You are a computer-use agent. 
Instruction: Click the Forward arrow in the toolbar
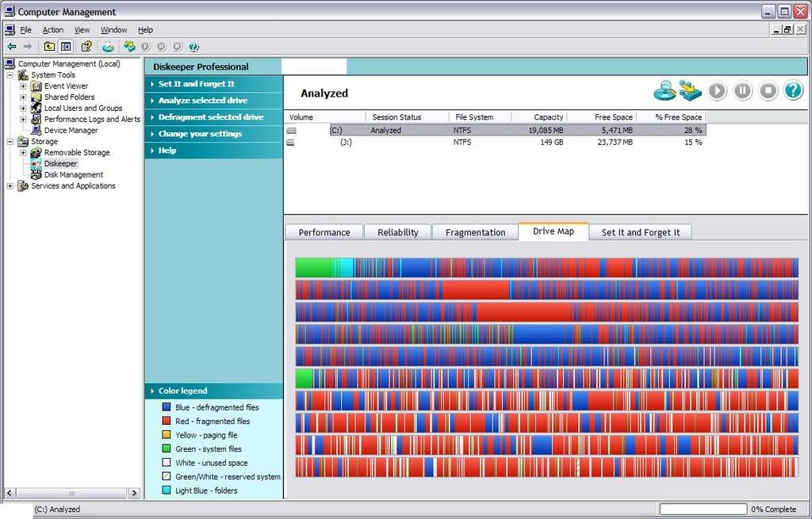tap(28, 47)
